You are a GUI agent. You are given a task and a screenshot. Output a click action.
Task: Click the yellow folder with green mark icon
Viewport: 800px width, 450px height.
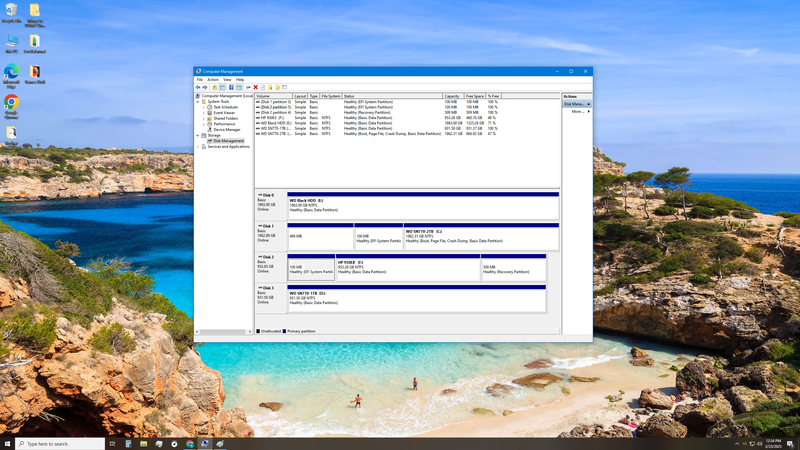point(270,87)
